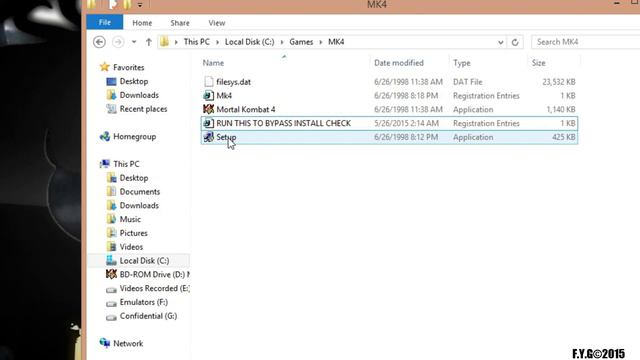640x360 pixels.
Task: Expand the address bar history dropdown
Action: tap(500, 42)
